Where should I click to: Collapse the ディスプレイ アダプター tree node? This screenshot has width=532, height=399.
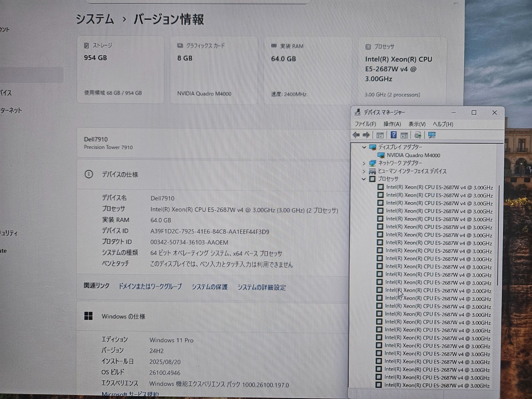point(364,147)
